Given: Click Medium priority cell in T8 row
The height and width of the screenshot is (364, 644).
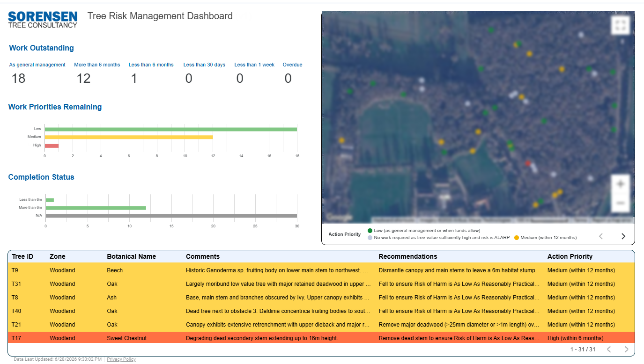Looking at the screenshot, I should pyautogui.click(x=581, y=298).
